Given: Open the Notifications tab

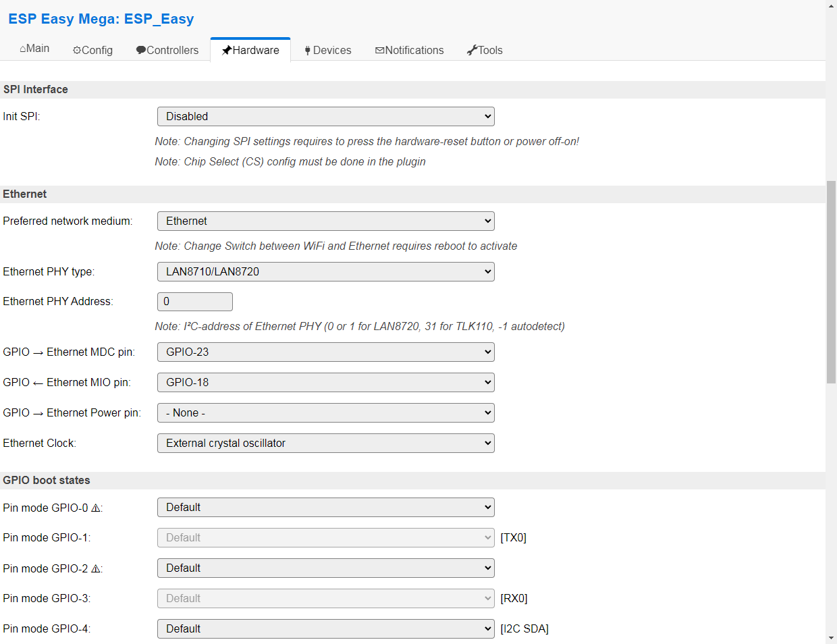Looking at the screenshot, I should tap(410, 50).
